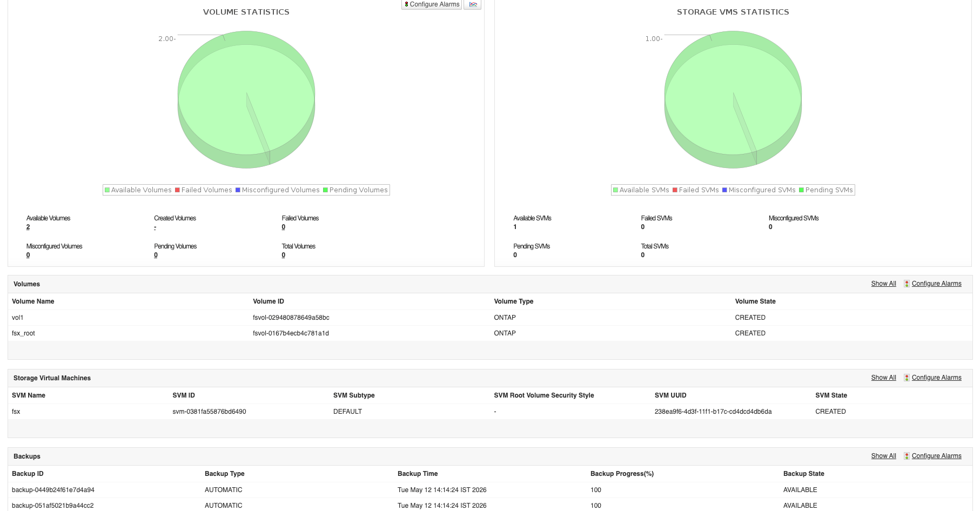This screenshot has width=980, height=511.
Task: Click the Volume Statistics pie chart
Action: tap(246, 99)
